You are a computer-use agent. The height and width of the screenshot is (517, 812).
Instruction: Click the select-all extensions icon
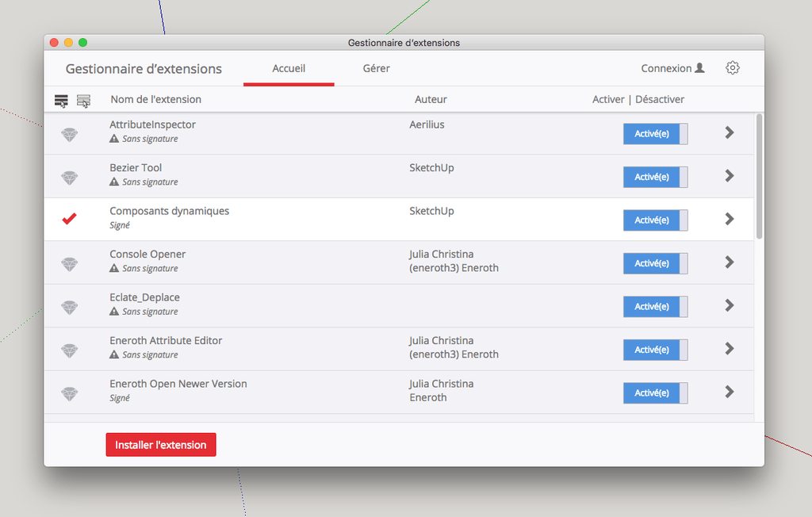click(x=61, y=101)
